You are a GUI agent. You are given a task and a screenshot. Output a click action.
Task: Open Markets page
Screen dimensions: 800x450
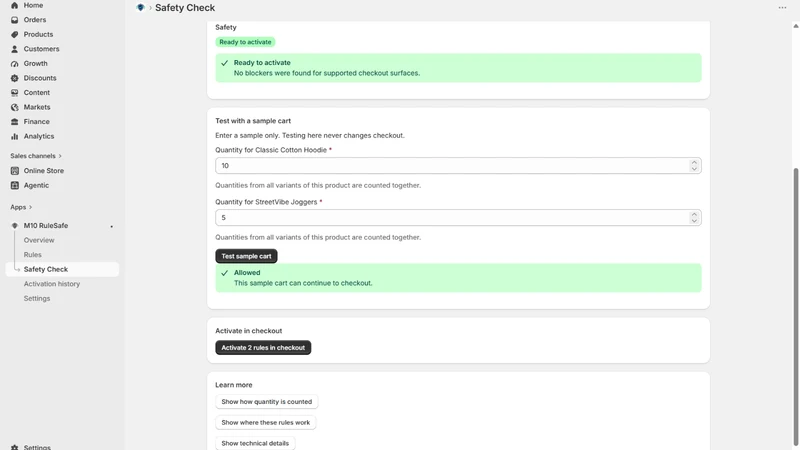[37, 107]
